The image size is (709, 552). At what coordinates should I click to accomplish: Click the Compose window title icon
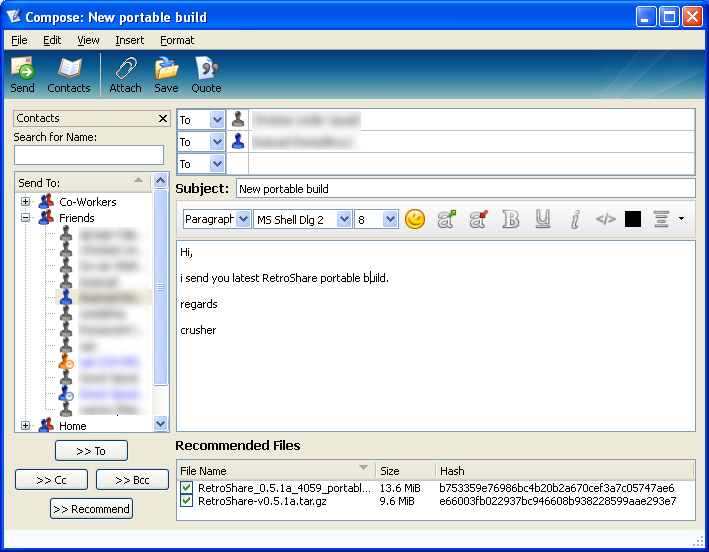pyautogui.click(x=14, y=17)
